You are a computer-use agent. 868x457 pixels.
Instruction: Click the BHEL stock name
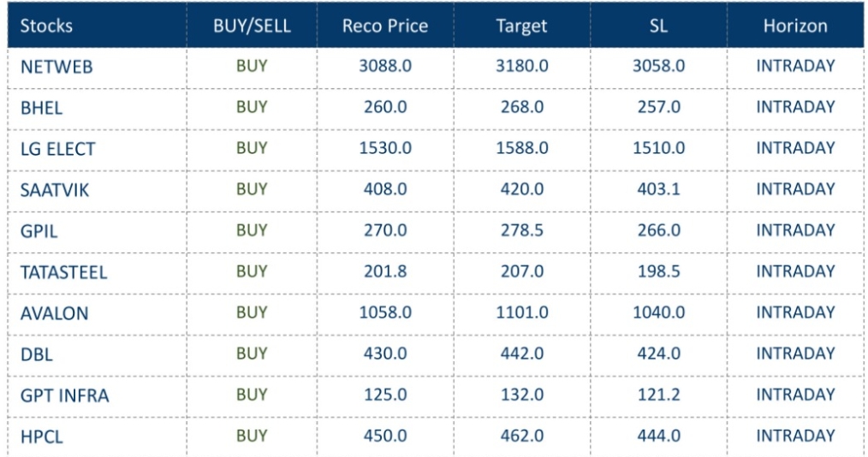(41, 108)
